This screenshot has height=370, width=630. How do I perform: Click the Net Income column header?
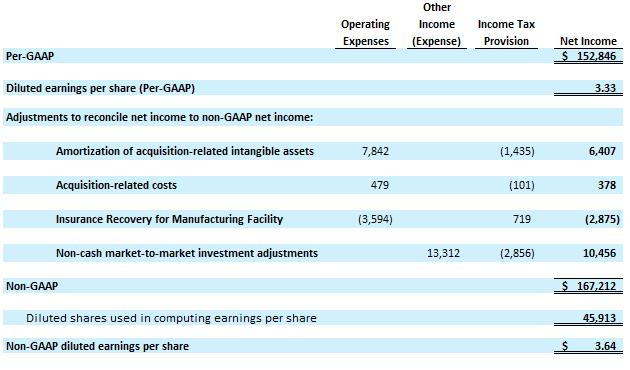point(588,41)
